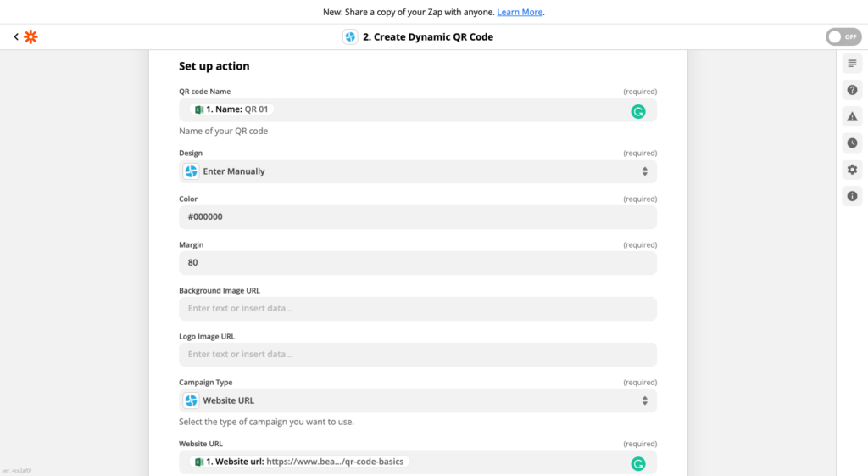The height and width of the screenshot is (476, 868).
Task: Focus the Logo Image URL field
Action: click(417, 355)
